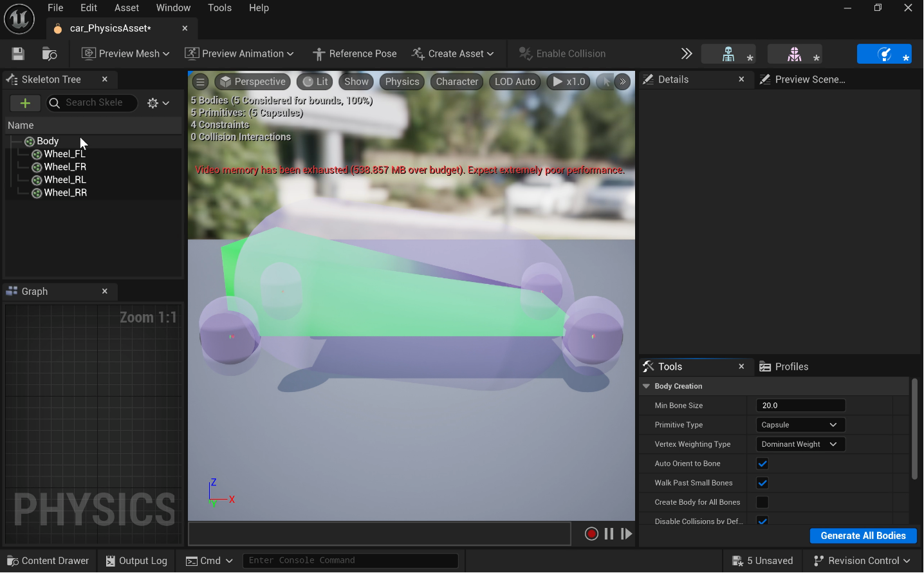This screenshot has width=924, height=573.
Task: Open the viewport Character menu
Action: (457, 82)
